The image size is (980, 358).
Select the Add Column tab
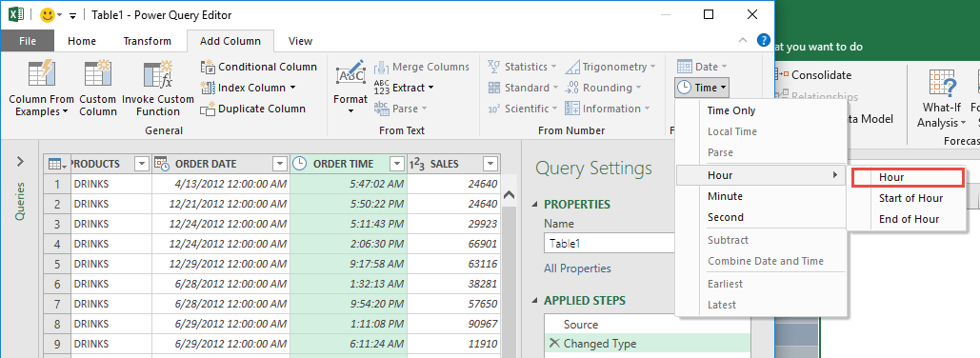pyautogui.click(x=230, y=41)
